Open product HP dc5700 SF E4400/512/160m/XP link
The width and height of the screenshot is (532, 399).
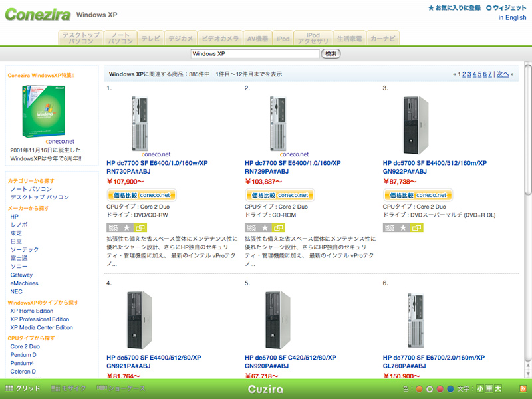click(x=435, y=163)
